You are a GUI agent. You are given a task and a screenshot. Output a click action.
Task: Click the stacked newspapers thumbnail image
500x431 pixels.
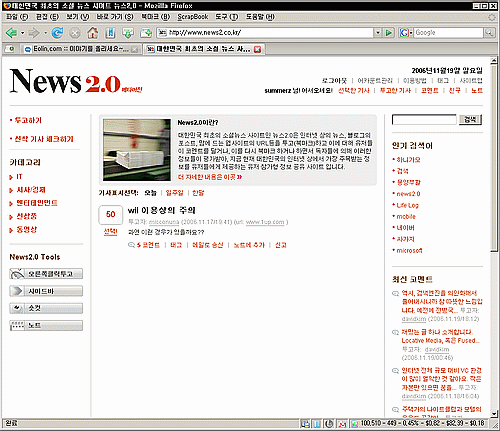click(137, 150)
